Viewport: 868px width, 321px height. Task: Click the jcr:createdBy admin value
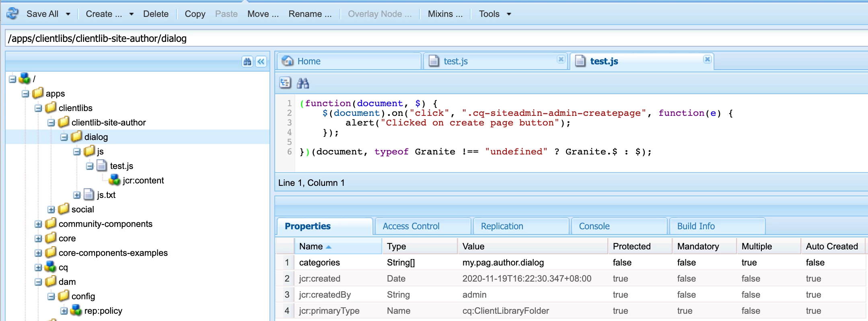(x=474, y=294)
